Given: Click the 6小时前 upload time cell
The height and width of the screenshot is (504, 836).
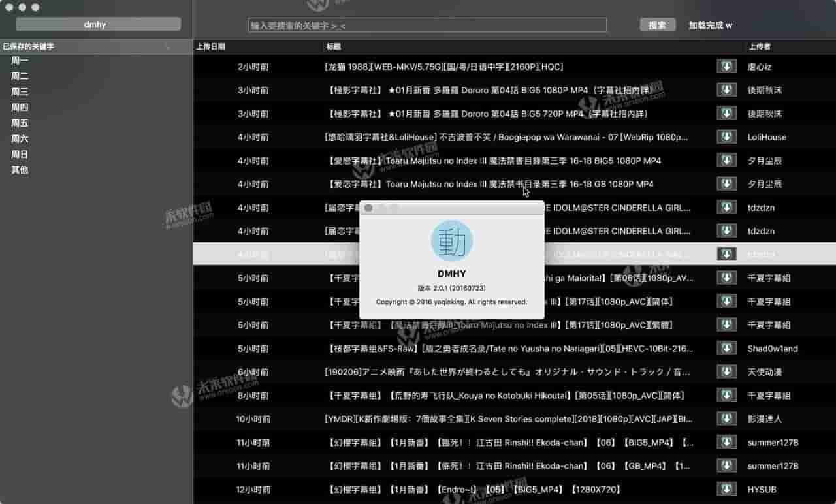Looking at the screenshot, I should click(253, 372).
